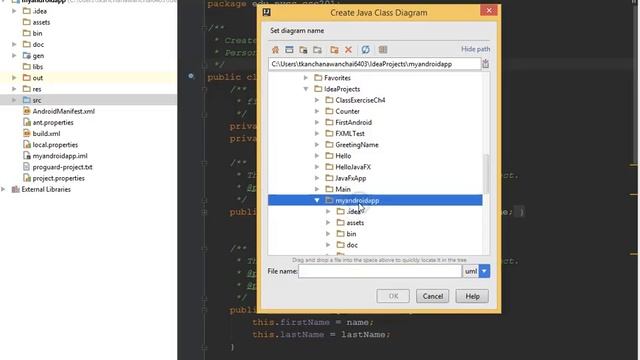Select assets folder in project panel
Screen dimensions: 640x360
tap(41, 22)
